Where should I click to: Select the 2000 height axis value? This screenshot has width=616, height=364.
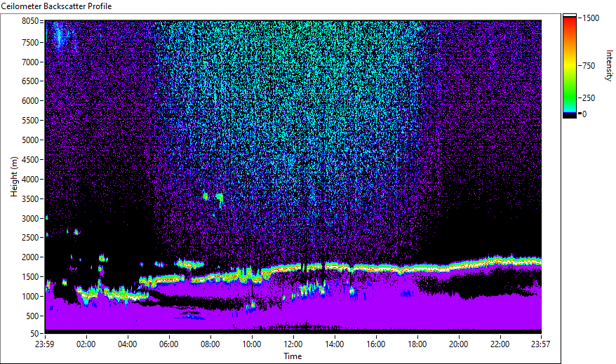(30, 257)
